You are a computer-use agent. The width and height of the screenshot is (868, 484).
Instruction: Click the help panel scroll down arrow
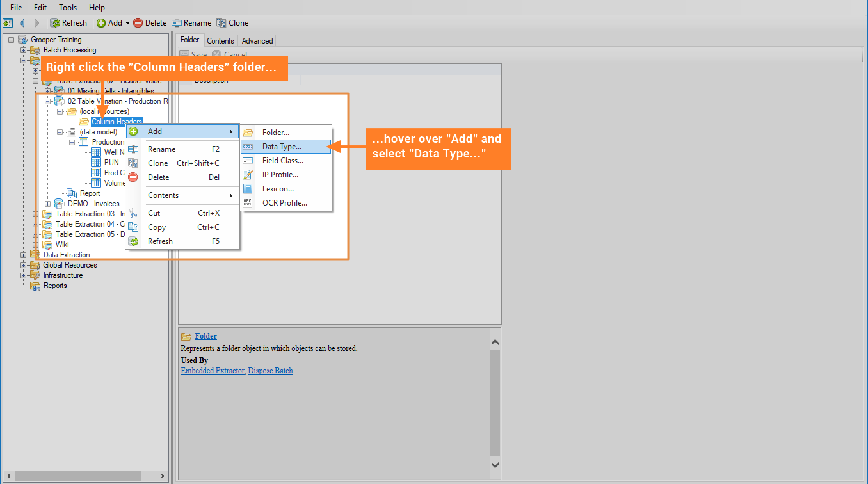pyautogui.click(x=495, y=465)
